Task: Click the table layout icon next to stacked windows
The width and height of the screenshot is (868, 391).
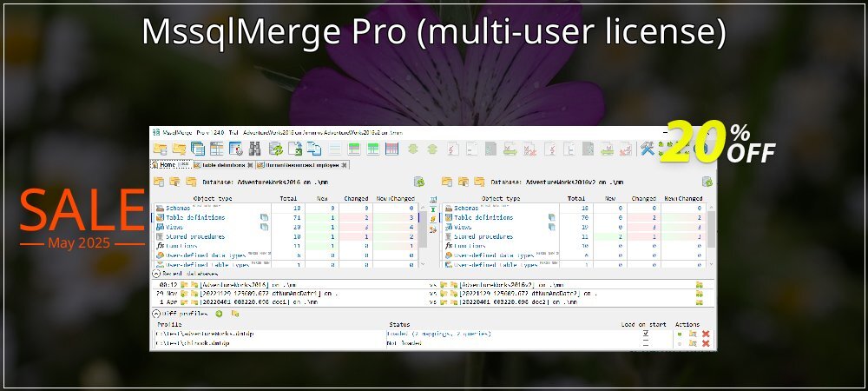Action: pyautogui.click(x=216, y=149)
